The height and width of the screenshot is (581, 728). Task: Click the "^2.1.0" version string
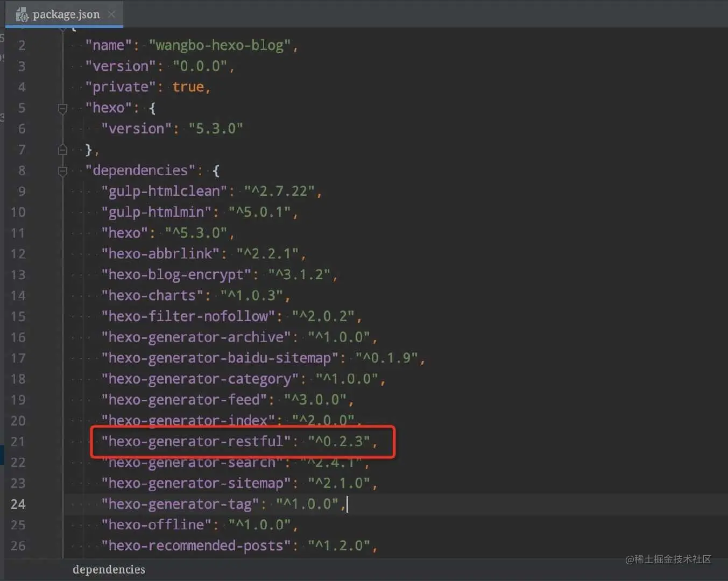tap(339, 483)
